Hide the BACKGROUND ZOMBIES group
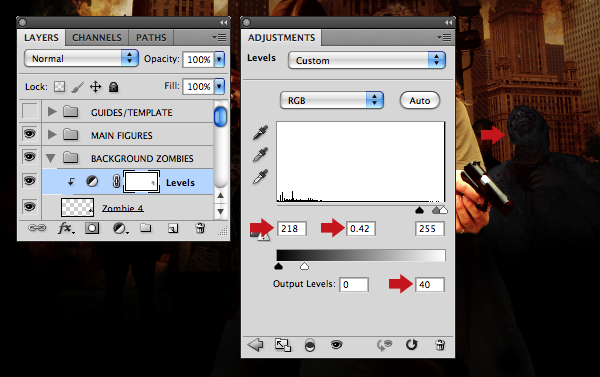The image size is (600, 377). click(30, 157)
